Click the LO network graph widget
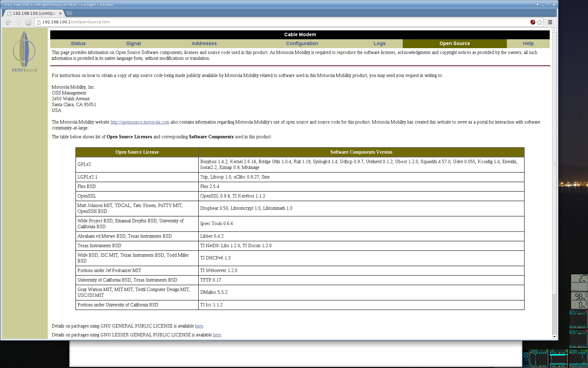This screenshot has width=588, height=368. (x=559, y=358)
